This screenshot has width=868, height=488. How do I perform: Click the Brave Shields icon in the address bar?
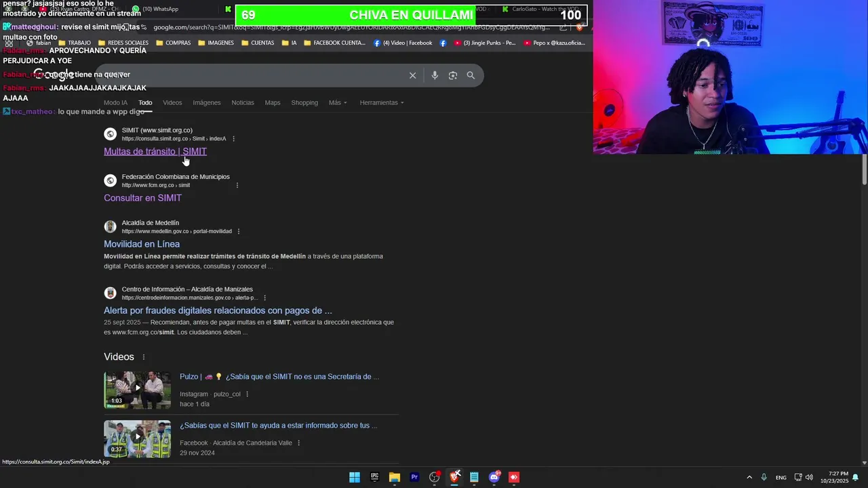(579, 27)
